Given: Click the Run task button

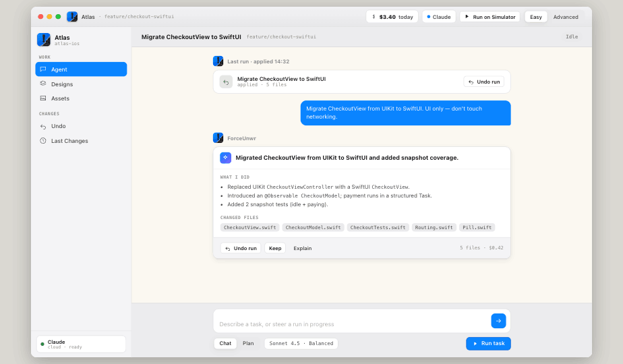Looking at the screenshot, I should (x=488, y=343).
